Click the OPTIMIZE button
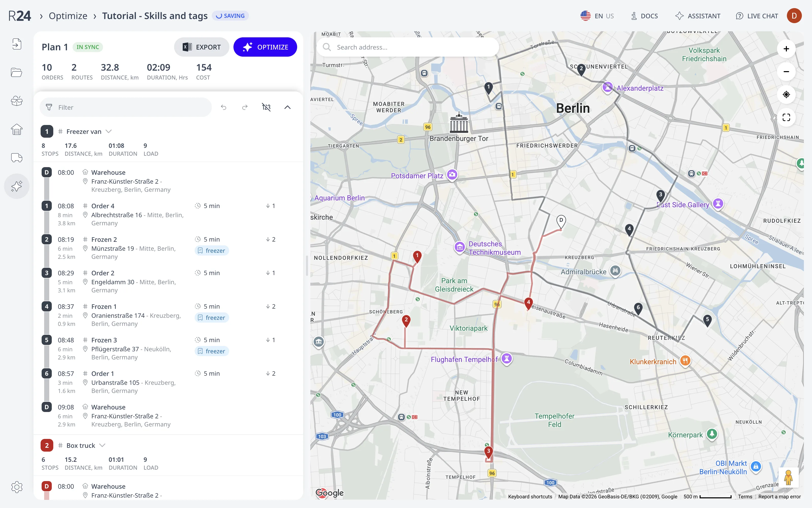 point(265,47)
